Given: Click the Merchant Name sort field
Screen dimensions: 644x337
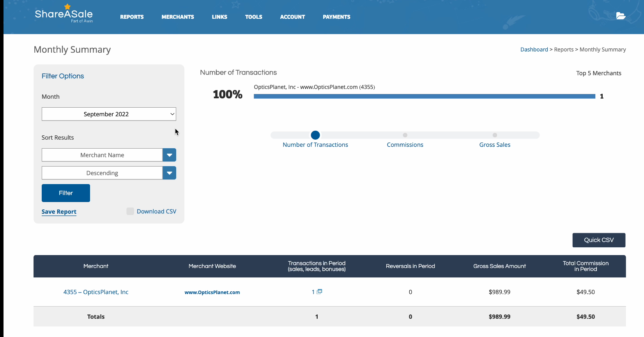Looking at the screenshot, I should pos(102,155).
